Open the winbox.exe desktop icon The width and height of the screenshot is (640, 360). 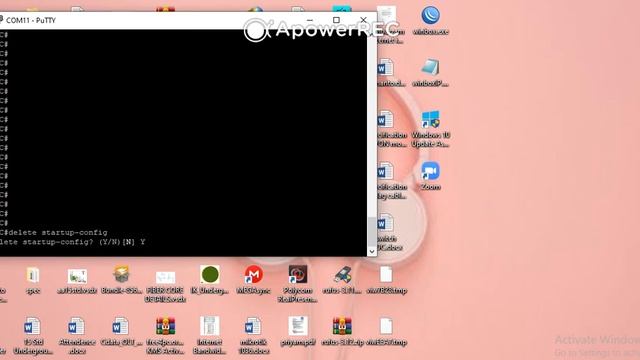(430, 20)
